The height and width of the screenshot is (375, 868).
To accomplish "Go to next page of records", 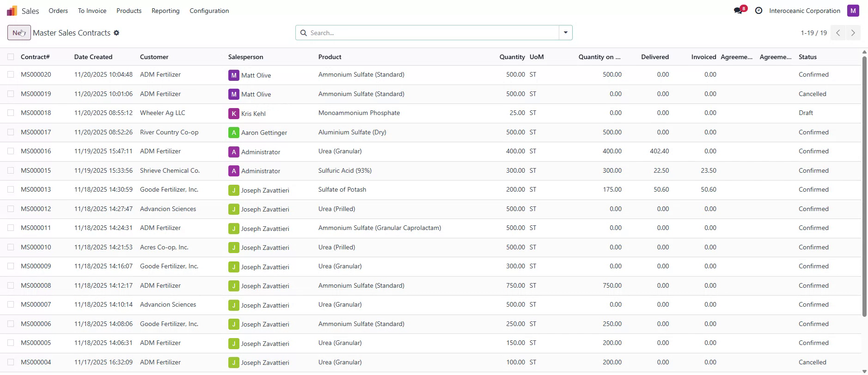I will pos(853,33).
